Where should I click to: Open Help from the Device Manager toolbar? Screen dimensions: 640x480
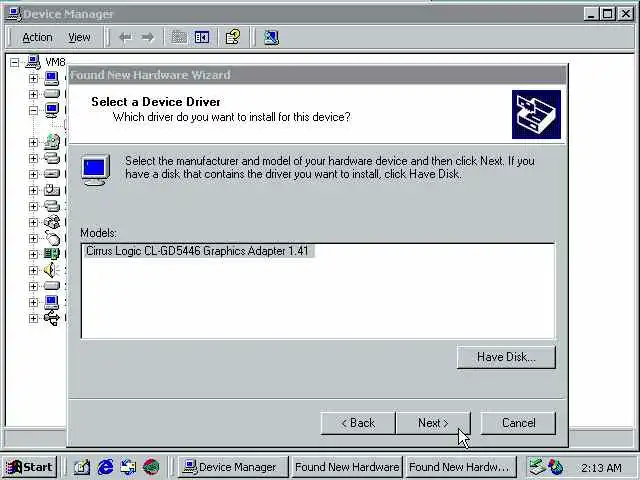click(233, 38)
